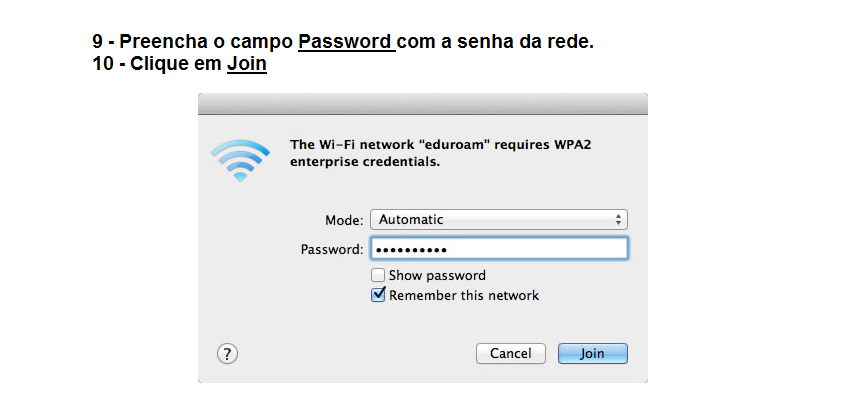Click the underlined Password word in step 9
The width and height of the screenshot is (844, 418).
[x=346, y=41]
